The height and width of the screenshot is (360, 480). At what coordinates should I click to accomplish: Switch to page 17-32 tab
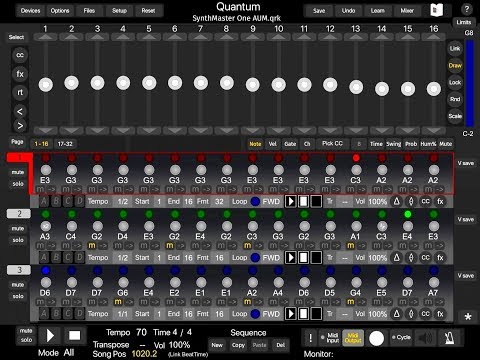coord(65,144)
